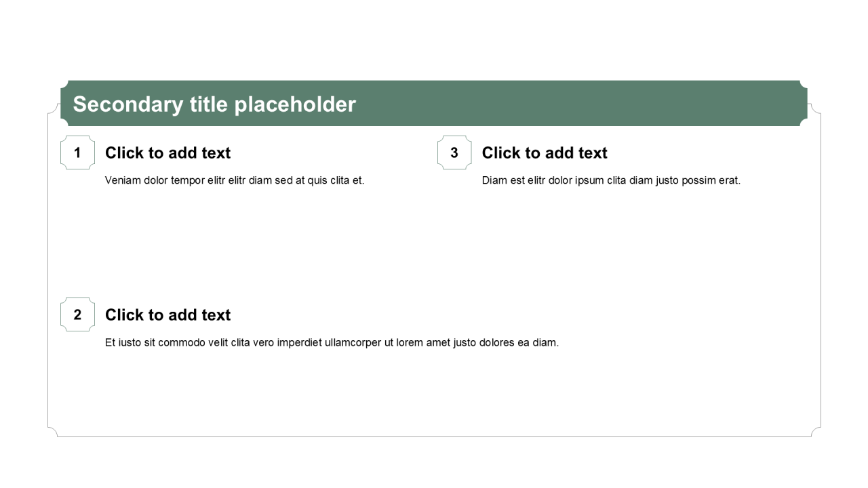Click the number 3 badge
This screenshot has height=488, width=868.
click(454, 152)
